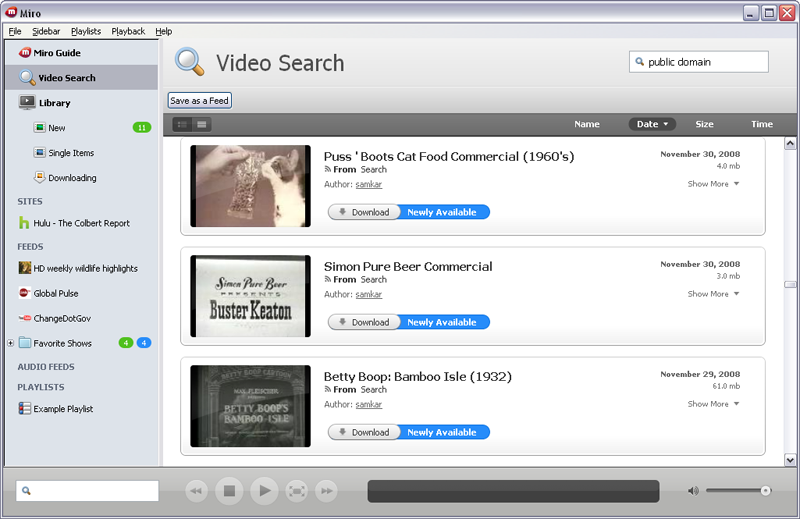
Task: Click the fullscreen icon in playback bar
Action: pos(296,491)
